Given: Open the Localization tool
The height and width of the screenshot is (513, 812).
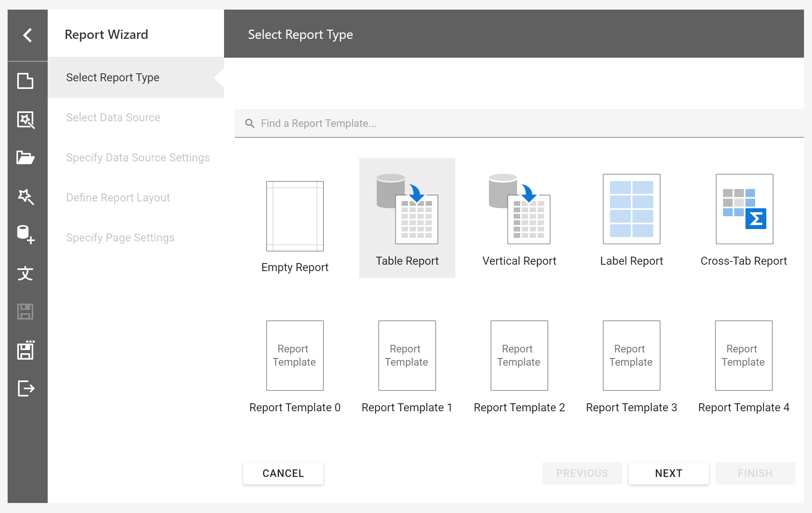Looking at the screenshot, I should click(26, 274).
